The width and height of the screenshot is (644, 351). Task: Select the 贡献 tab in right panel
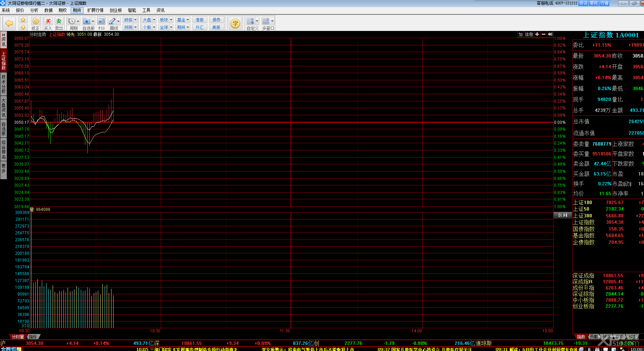594,337
